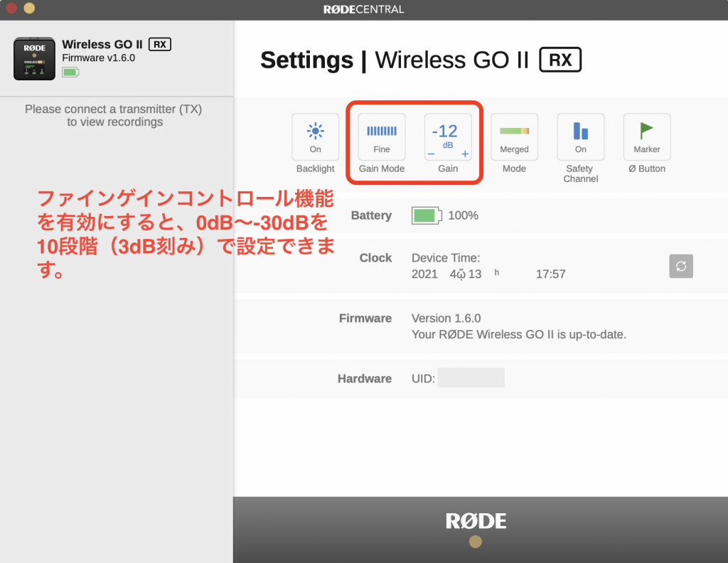Image resolution: width=728 pixels, height=563 pixels.
Task: Click the Hardware row label
Action: point(365,379)
